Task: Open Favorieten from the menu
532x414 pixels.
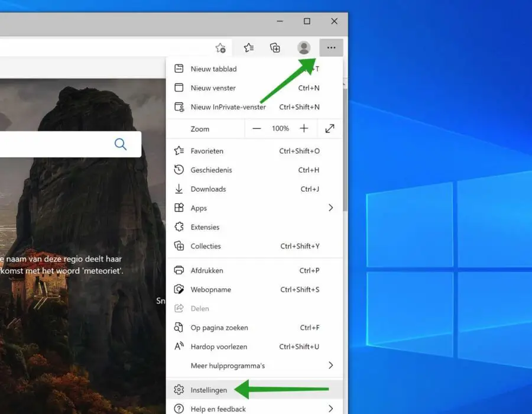Action: pos(254,151)
